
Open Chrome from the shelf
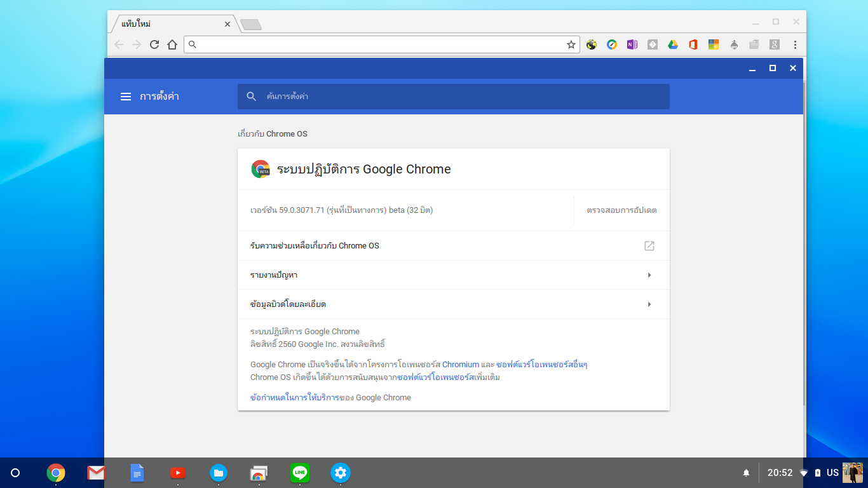[x=56, y=473]
